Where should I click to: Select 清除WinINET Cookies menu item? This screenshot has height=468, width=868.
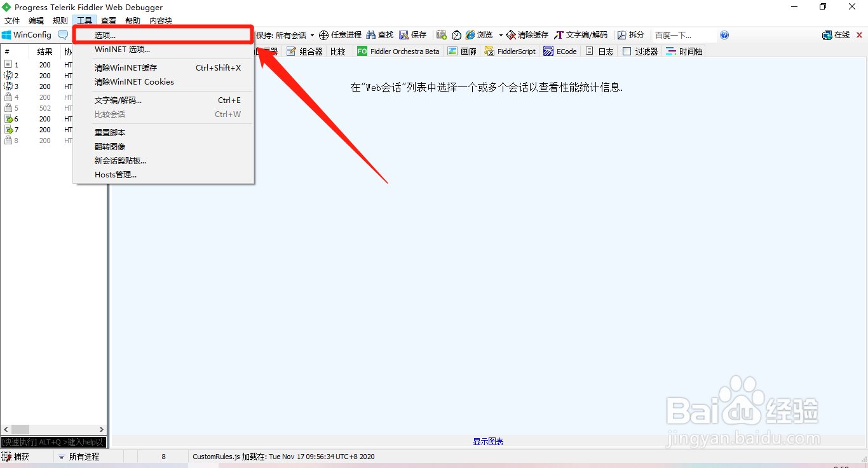(x=164, y=82)
